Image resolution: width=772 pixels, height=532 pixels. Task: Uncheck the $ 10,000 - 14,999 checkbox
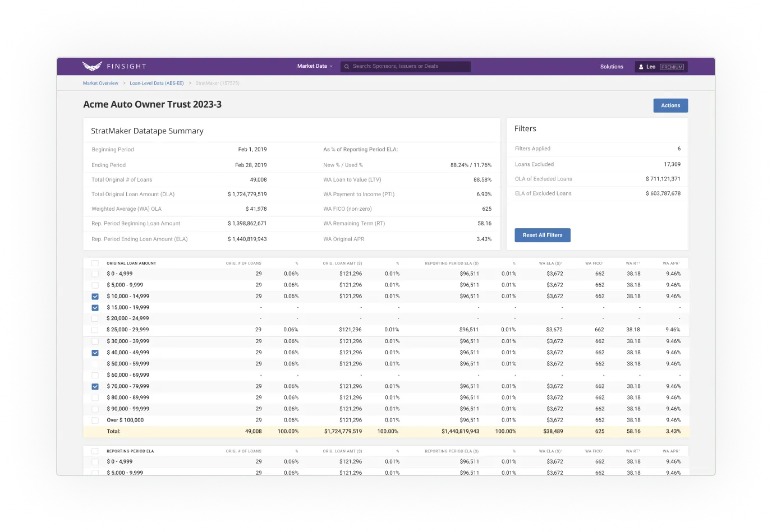pyautogui.click(x=95, y=297)
